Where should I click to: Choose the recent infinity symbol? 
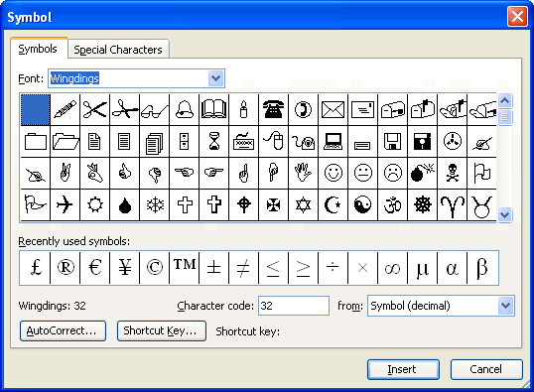(x=393, y=268)
